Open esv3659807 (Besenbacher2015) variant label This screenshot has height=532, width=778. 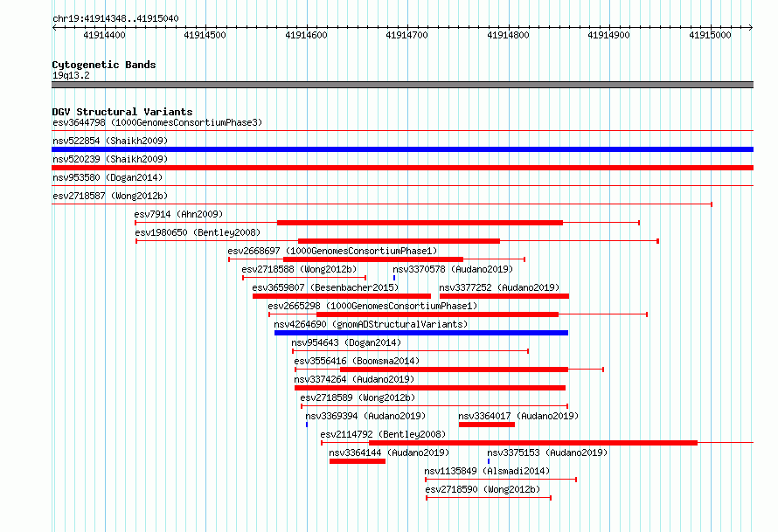point(325,287)
